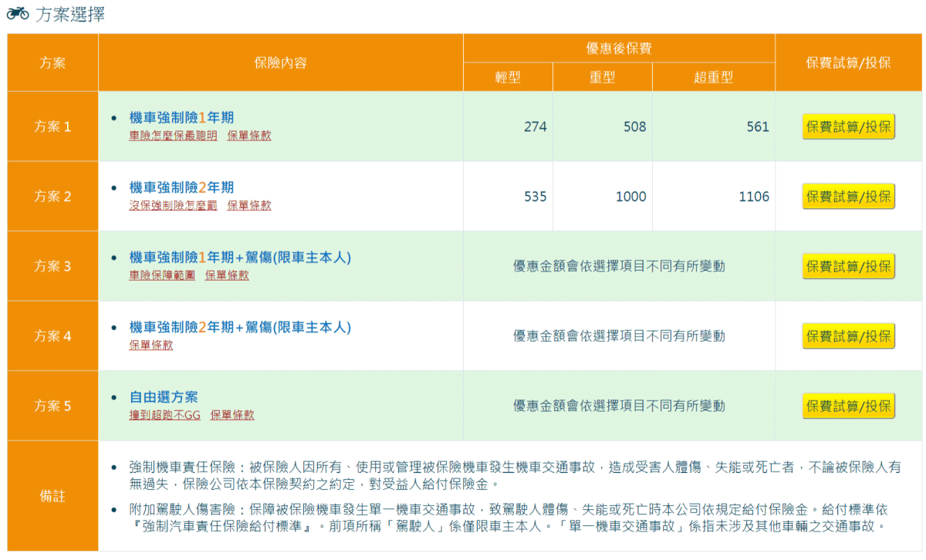The height and width of the screenshot is (560, 926).
Task: Click the 方案 5 row label
Action: [x=52, y=406]
